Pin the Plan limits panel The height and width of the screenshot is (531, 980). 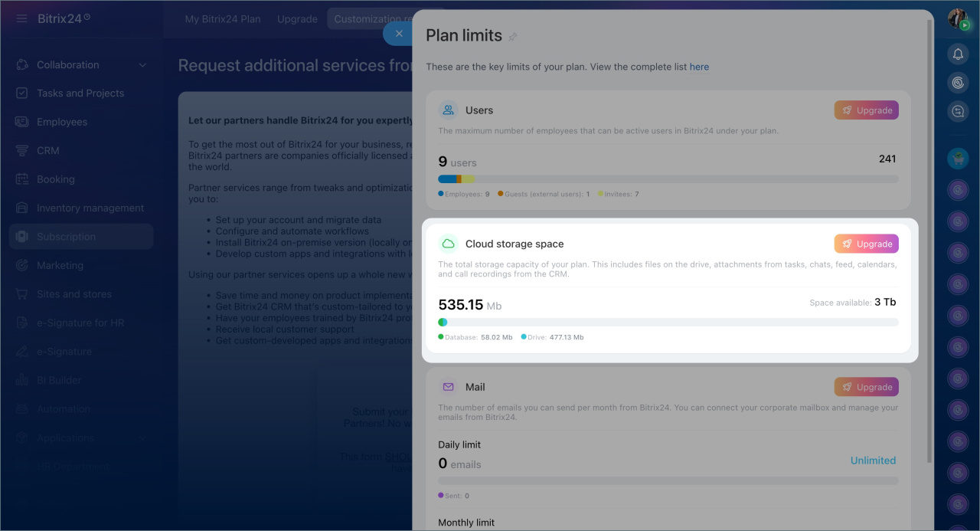point(513,37)
